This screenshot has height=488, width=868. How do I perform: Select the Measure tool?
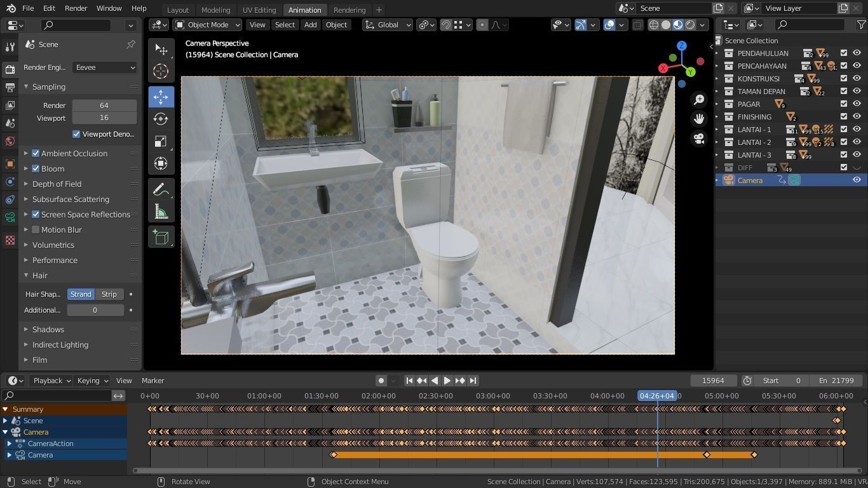coord(161,212)
